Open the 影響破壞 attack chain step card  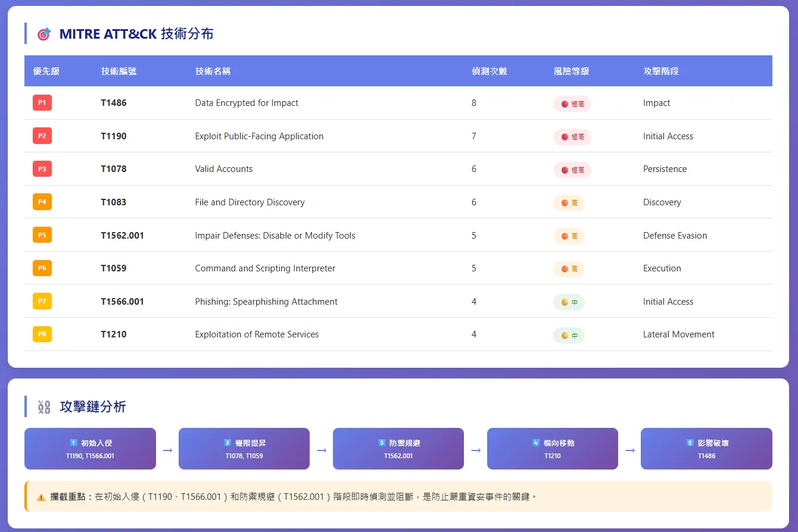click(x=706, y=449)
